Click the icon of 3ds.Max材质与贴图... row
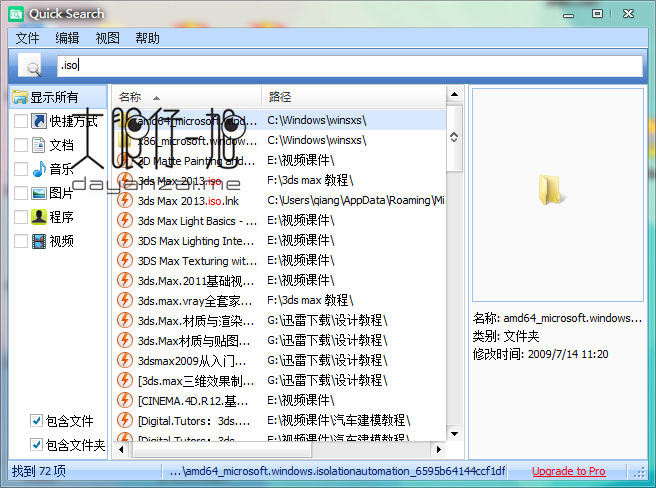 (125, 340)
